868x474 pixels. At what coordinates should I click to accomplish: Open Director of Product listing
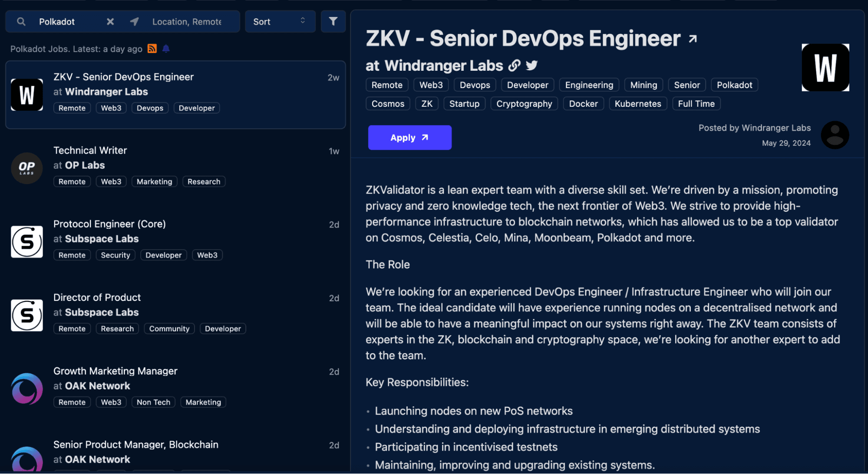click(97, 297)
